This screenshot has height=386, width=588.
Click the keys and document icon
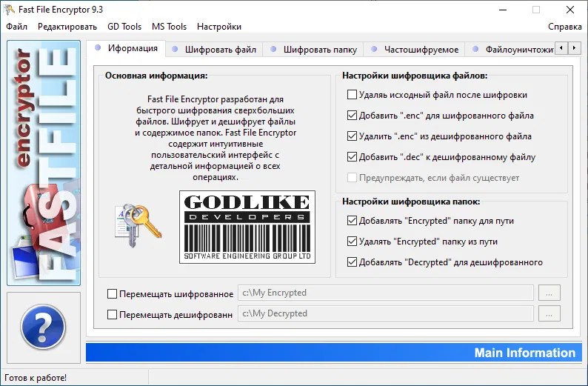(x=138, y=225)
